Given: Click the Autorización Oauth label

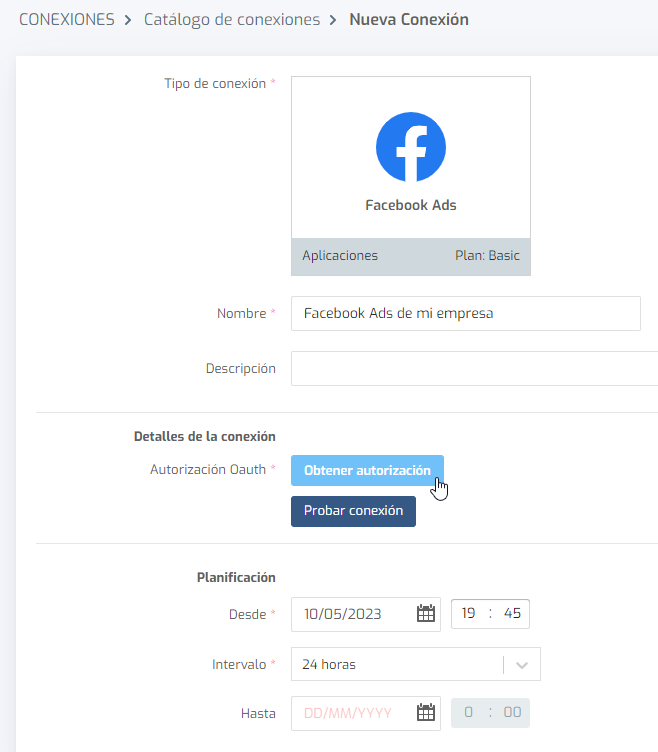Looking at the screenshot, I should [x=208, y=470].
